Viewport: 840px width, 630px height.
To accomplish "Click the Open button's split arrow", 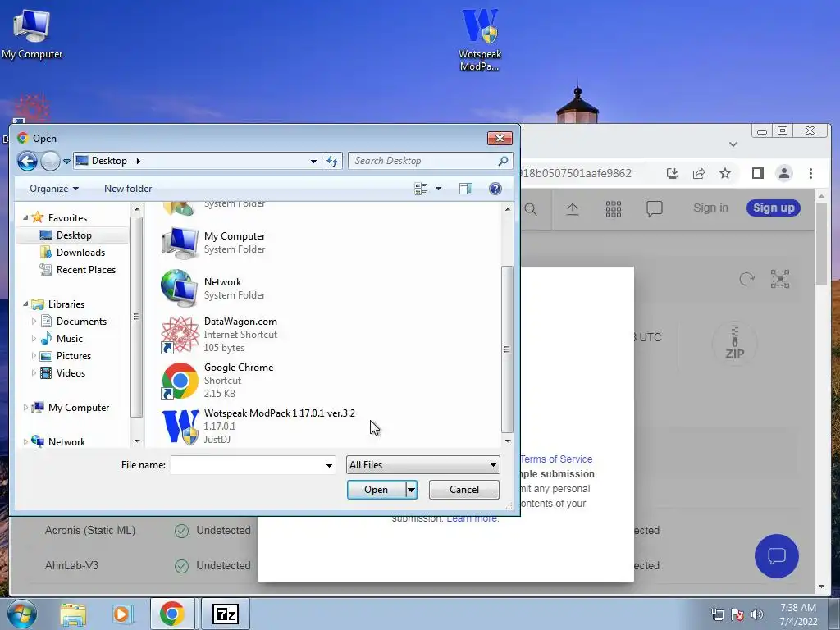I will point(411,490).
